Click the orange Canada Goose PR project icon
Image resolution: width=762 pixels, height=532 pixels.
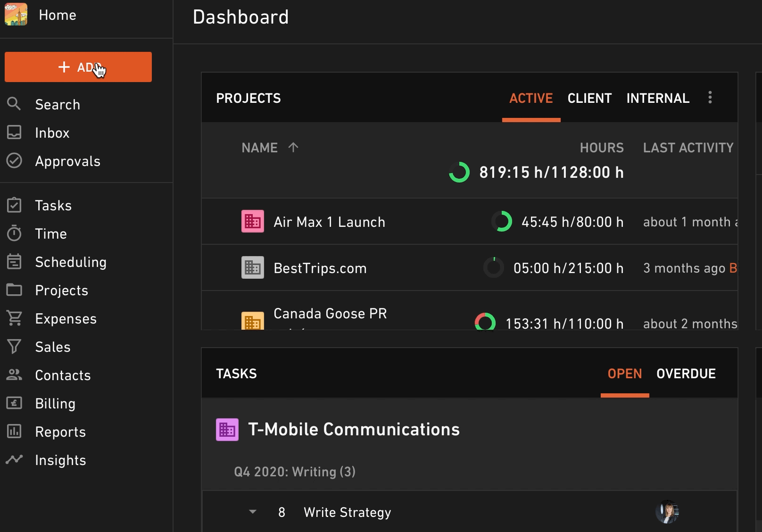pos(253,321)
